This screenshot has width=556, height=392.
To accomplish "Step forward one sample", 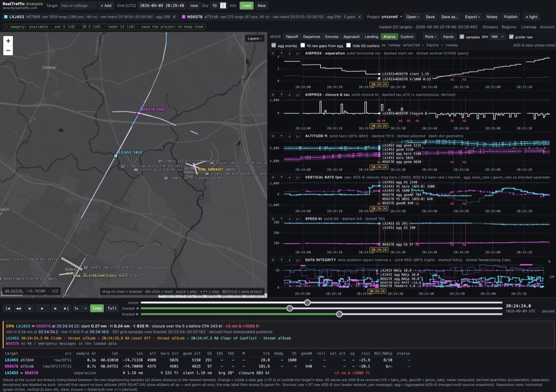I will pos(55,308).
